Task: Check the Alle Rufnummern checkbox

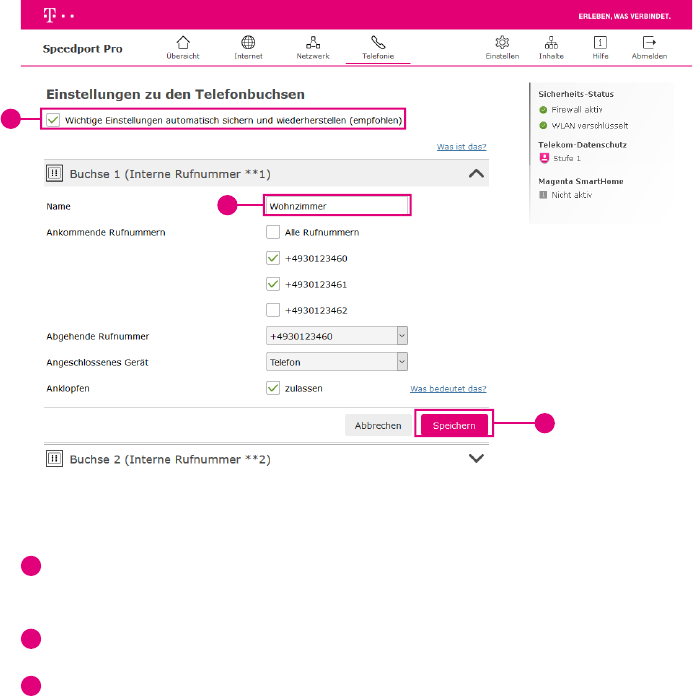Action: tap(273, 232)
